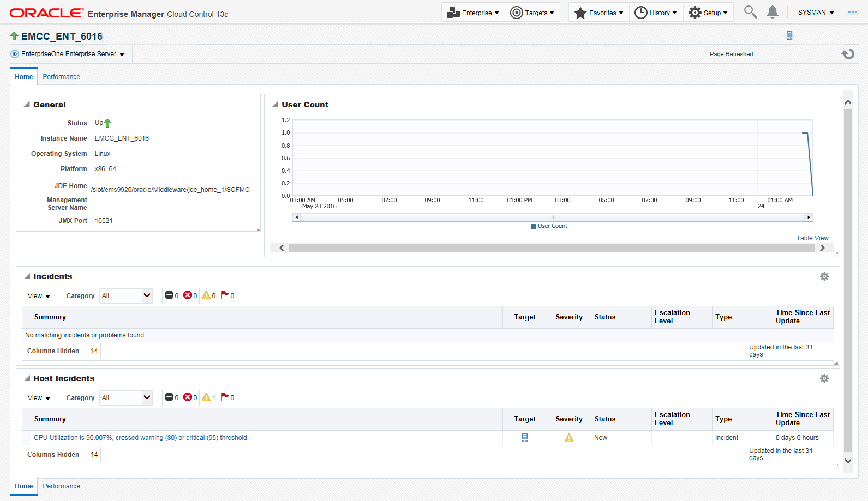This screenshot has width=868, height=501.
Task: Click the host server icon near the title
Action: (789, 35)
